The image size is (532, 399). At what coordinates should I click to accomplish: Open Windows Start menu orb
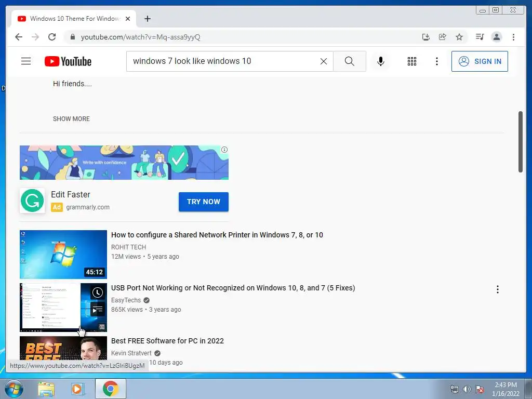(14, 389)
